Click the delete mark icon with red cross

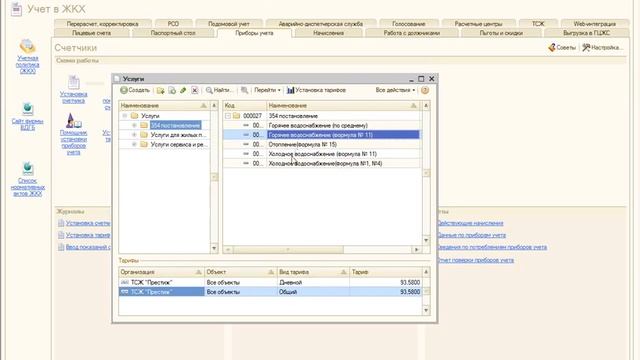[x=195, y=90]
